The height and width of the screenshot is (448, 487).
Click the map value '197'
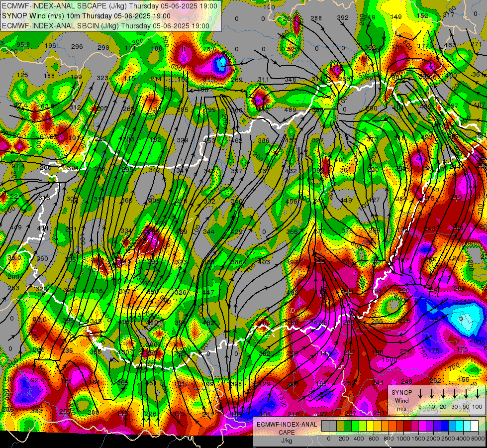321,414
